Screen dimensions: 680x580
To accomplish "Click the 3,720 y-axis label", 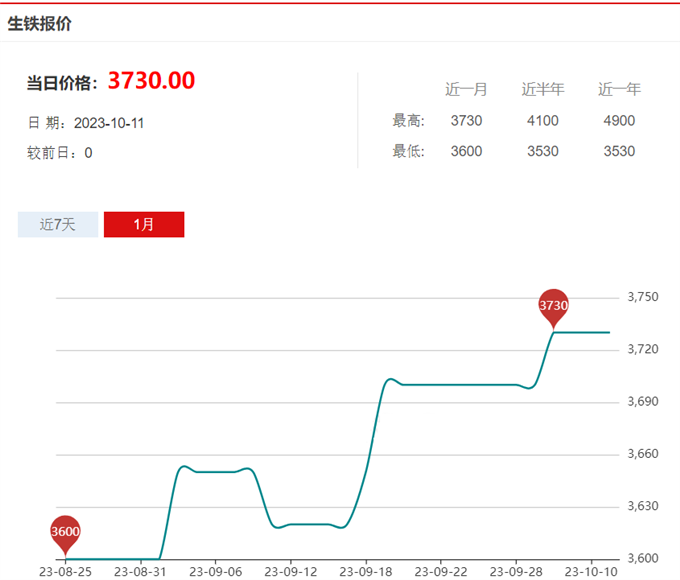I will [643, 349].
